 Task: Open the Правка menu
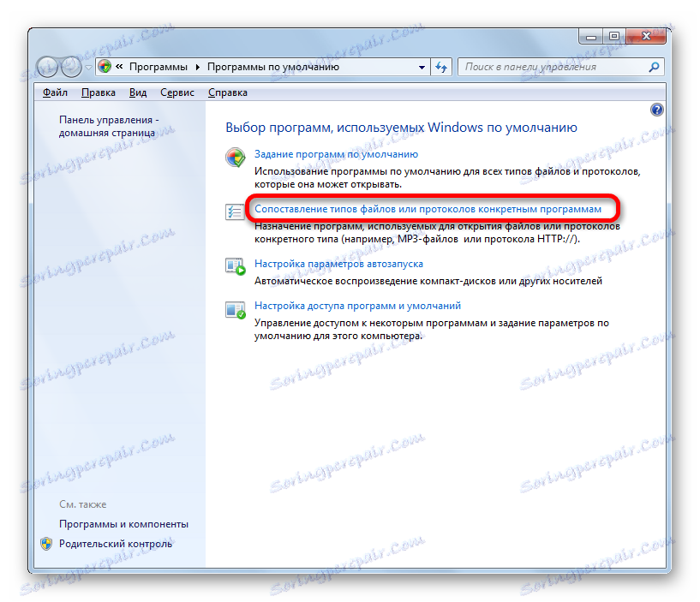point(99,92)
